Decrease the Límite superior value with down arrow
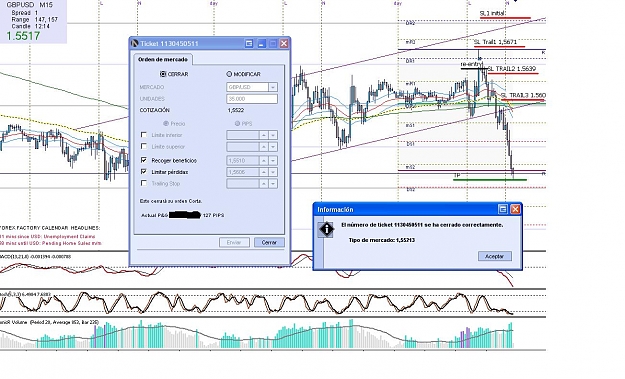Screen dimensions: 625x379 coord(273,147)
